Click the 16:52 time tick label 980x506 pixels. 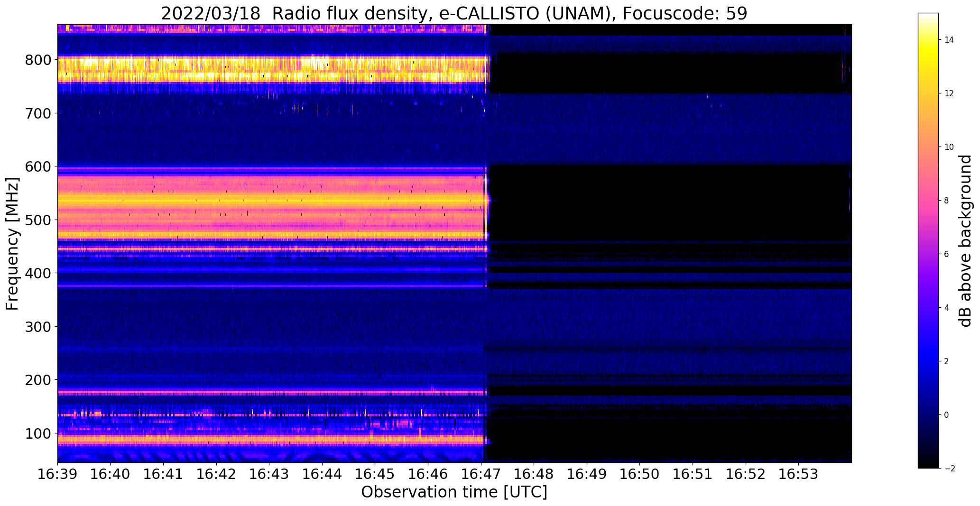pyautogui.click(x=745, y=475)
